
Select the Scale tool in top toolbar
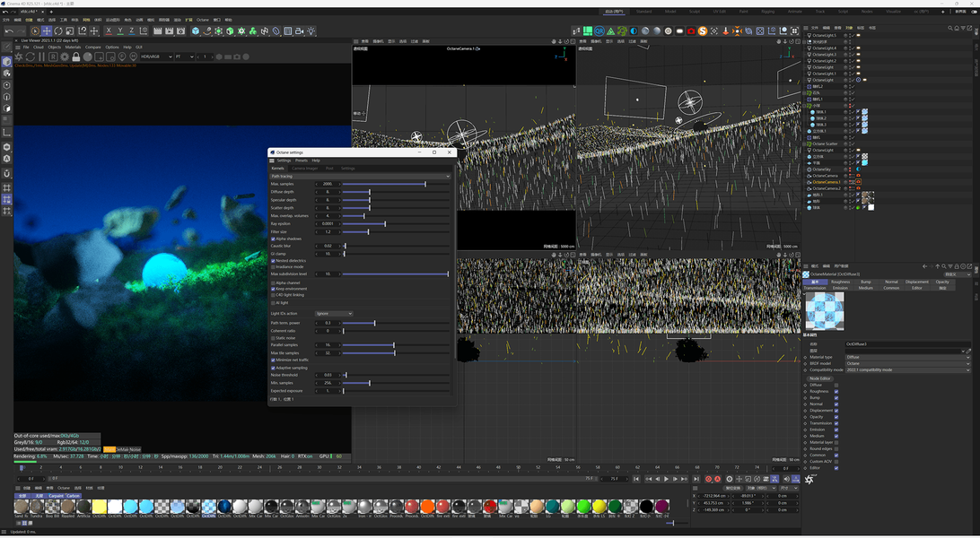69,31
